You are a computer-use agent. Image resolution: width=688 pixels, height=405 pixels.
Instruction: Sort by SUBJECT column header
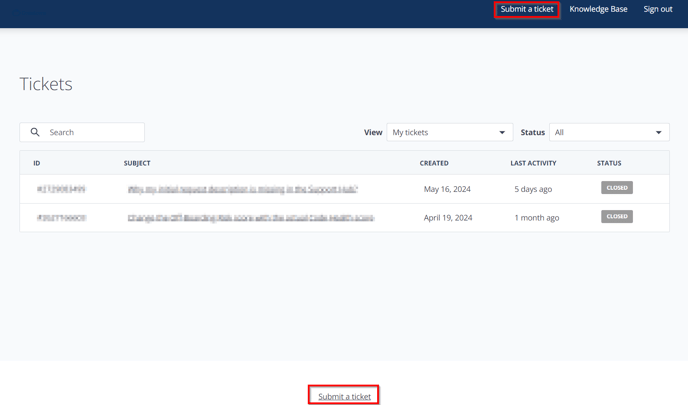pos(137,163)
